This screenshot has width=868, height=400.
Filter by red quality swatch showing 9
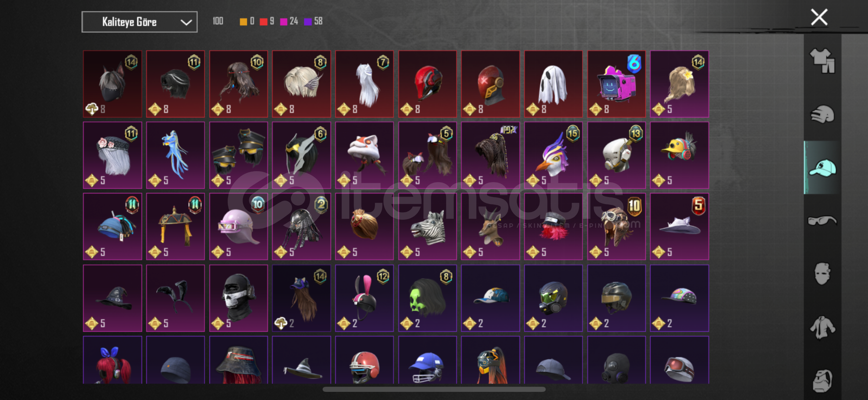coord(267,21)
